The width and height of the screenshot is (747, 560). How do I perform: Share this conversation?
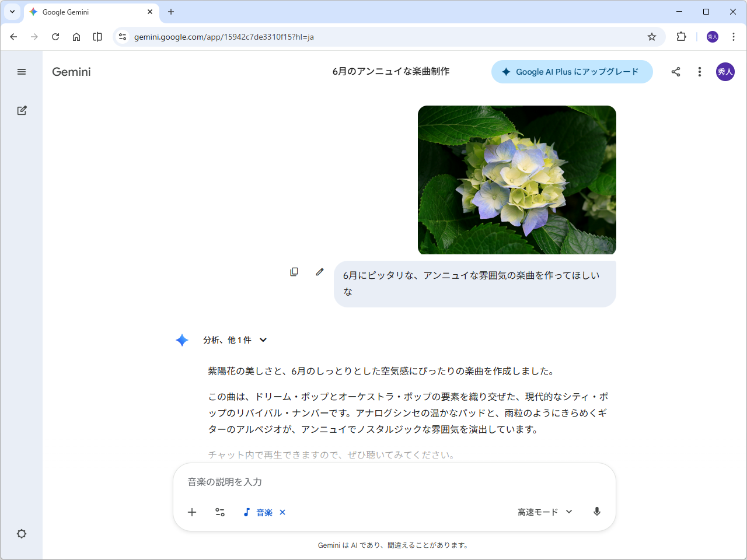tap(676, 71)
